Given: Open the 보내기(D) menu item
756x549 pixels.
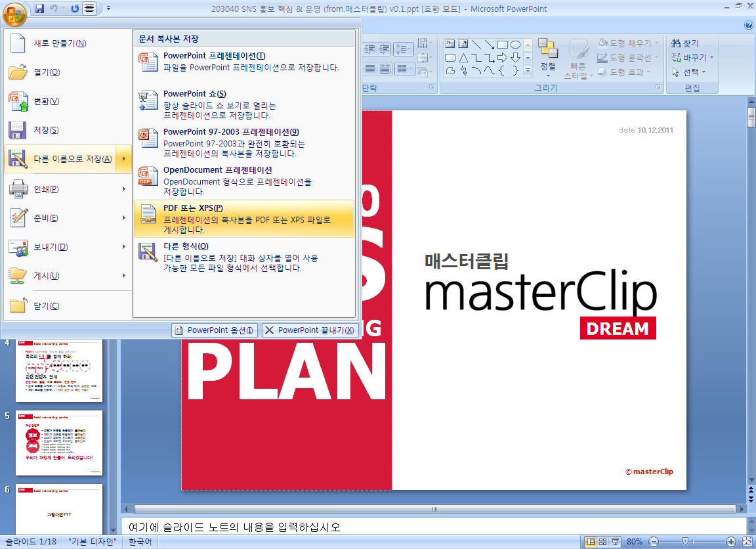Looking at the screenshot, I should click(68, 247).
